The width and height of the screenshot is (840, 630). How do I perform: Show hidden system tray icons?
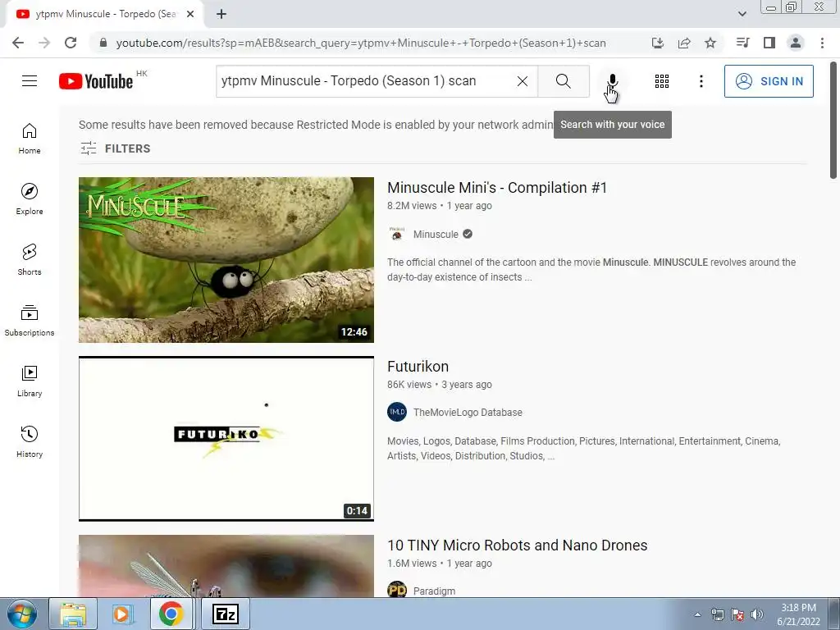[697, 614]
